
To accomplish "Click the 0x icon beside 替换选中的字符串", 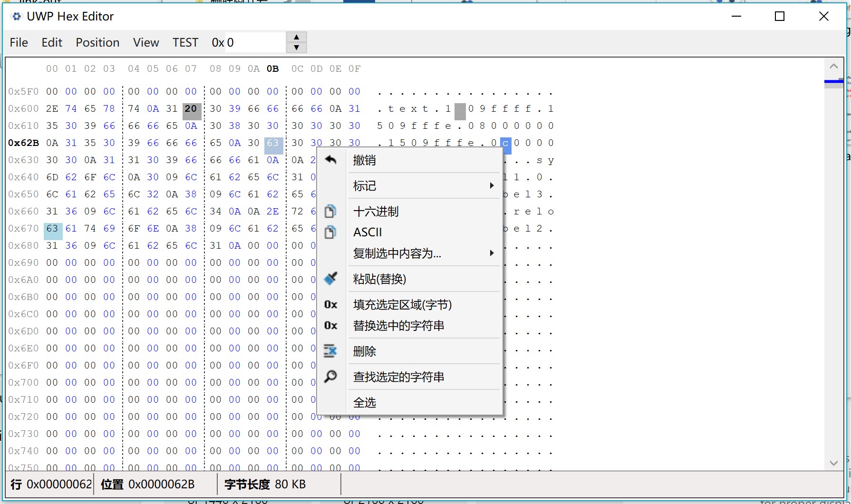I will pyautogui.click(x=331, y=325).
